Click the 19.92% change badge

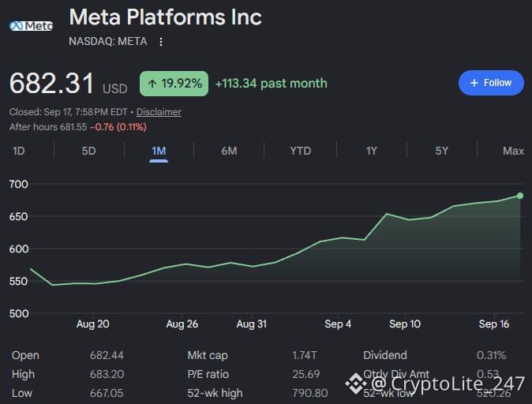coord(174,84)
